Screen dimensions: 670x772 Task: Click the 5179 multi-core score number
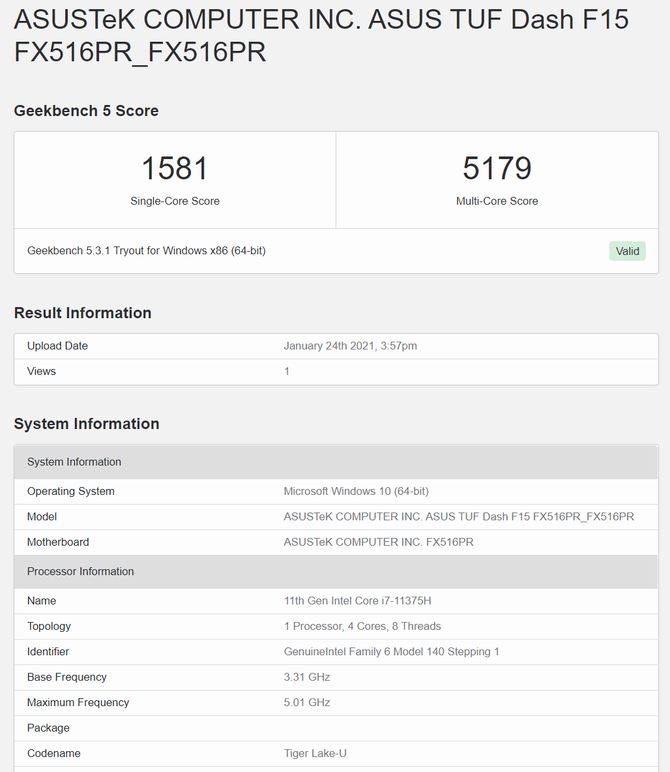coord(497,168)
